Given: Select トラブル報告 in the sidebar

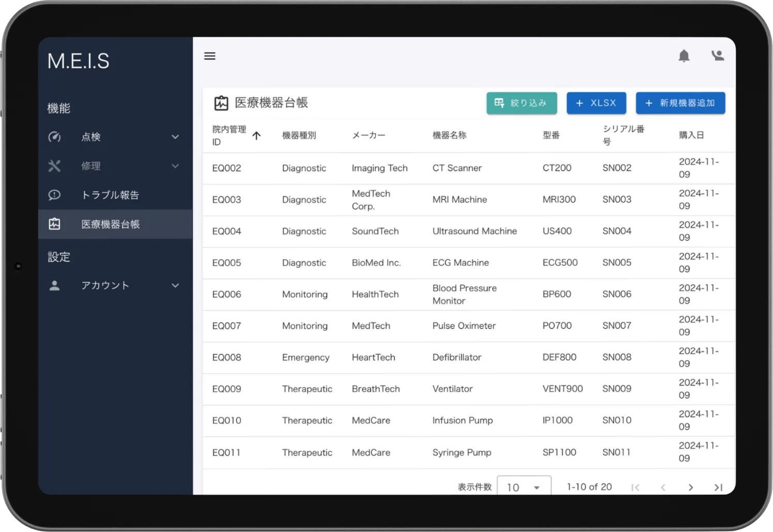Looking at the screenshot, I should 115,195.
